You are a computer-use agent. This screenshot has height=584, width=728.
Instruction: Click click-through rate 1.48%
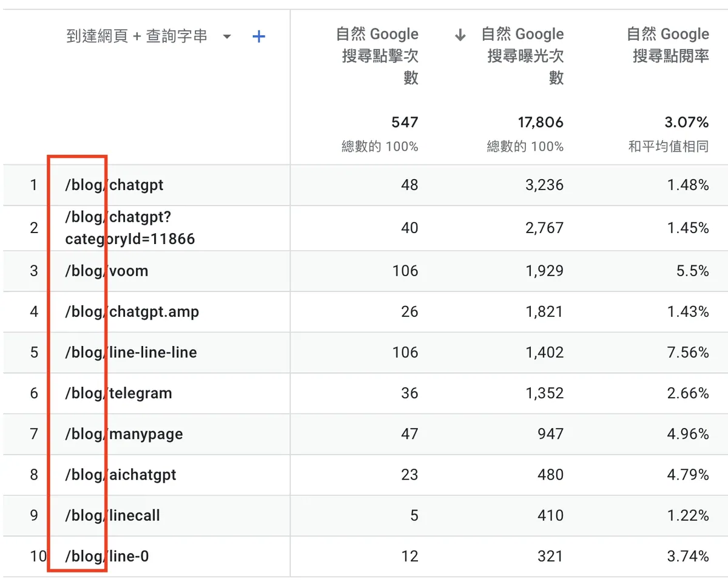tap(688, 185)
